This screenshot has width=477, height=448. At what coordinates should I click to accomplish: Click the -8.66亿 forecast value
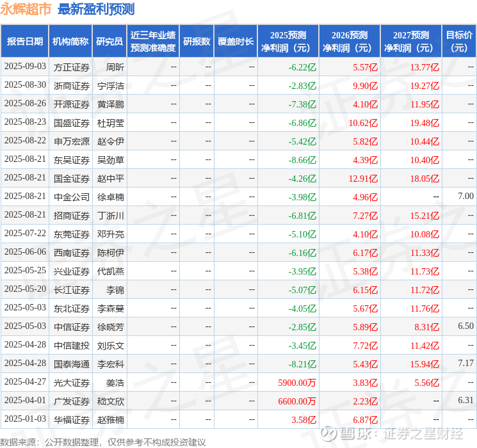[302, 160]
